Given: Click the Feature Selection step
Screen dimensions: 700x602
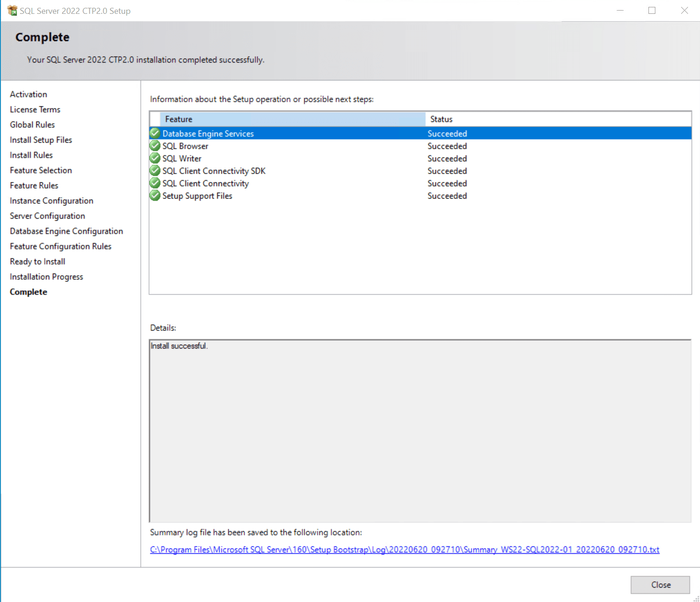Looking at the screenshot, I should pos(41,170).
